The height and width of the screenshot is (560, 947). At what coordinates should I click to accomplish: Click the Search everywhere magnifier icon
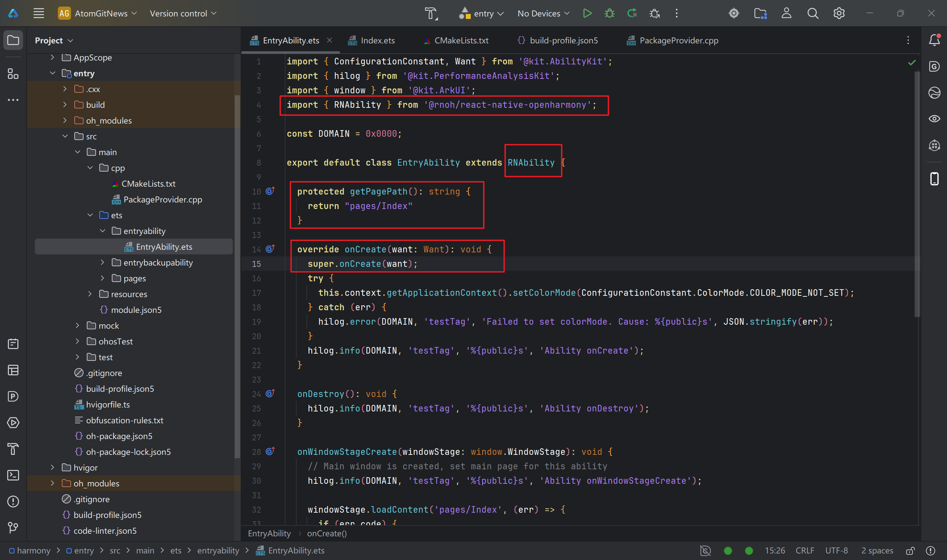click(x=813, y=13)
